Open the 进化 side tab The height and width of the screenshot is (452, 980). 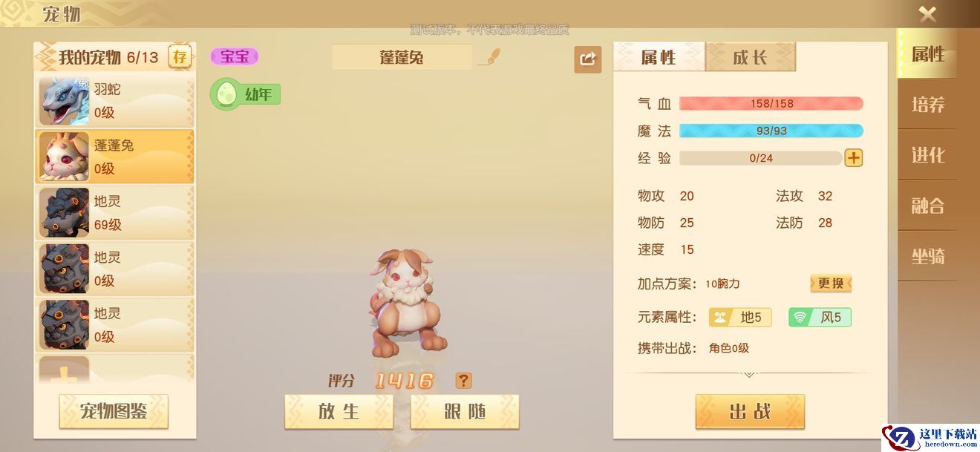927,155
